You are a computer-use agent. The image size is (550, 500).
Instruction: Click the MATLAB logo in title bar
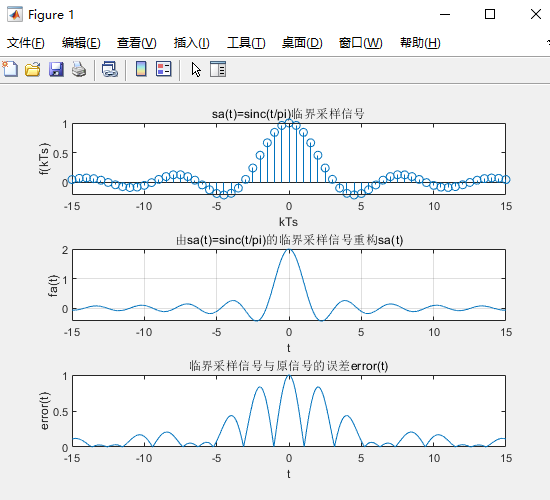15,14
